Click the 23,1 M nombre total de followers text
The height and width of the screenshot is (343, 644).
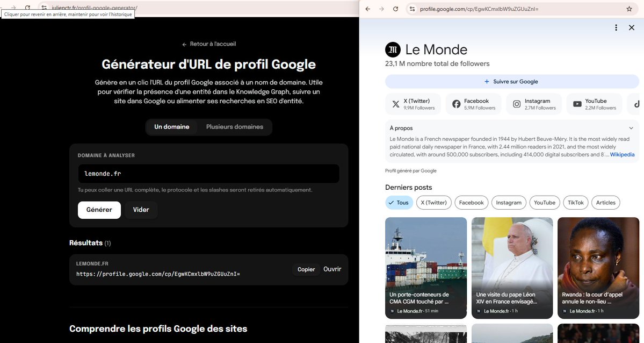(437, 64)
